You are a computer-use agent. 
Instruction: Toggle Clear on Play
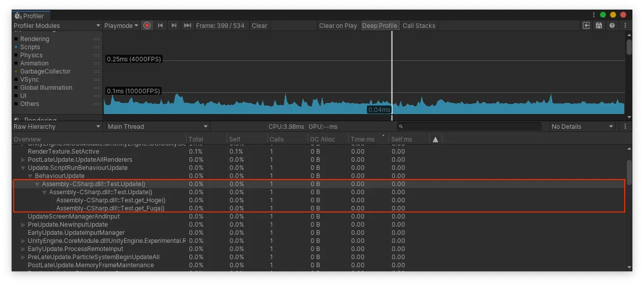pyautogui.click(x=338, y=25)
